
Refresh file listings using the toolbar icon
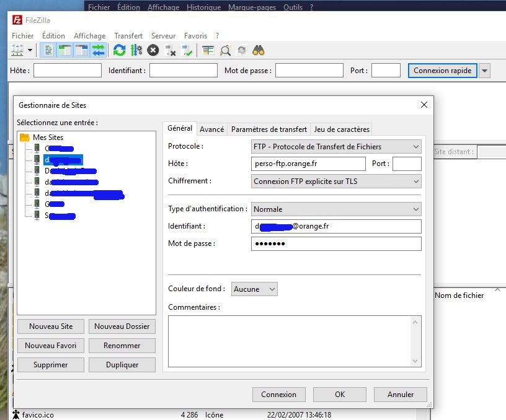click(119, 50)
